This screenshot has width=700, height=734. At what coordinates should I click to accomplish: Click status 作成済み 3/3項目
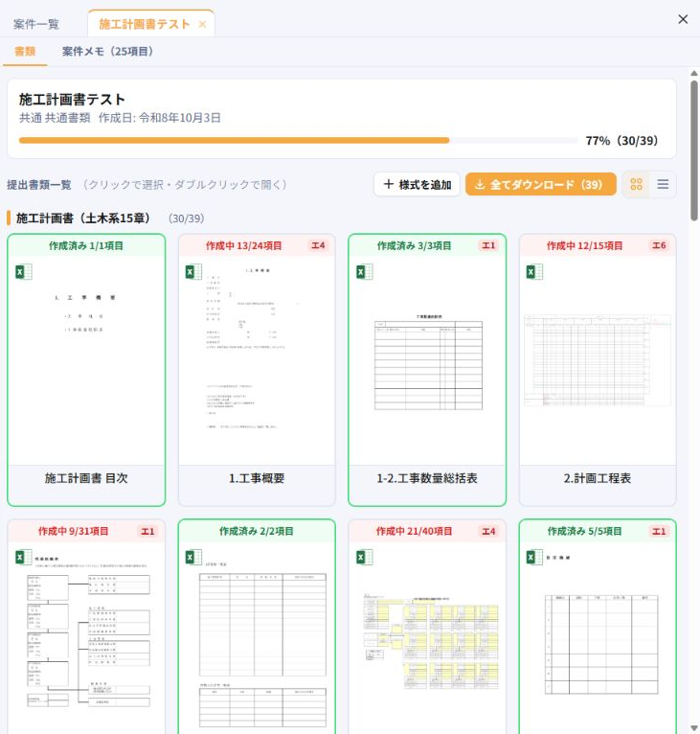tap(414, 245)
